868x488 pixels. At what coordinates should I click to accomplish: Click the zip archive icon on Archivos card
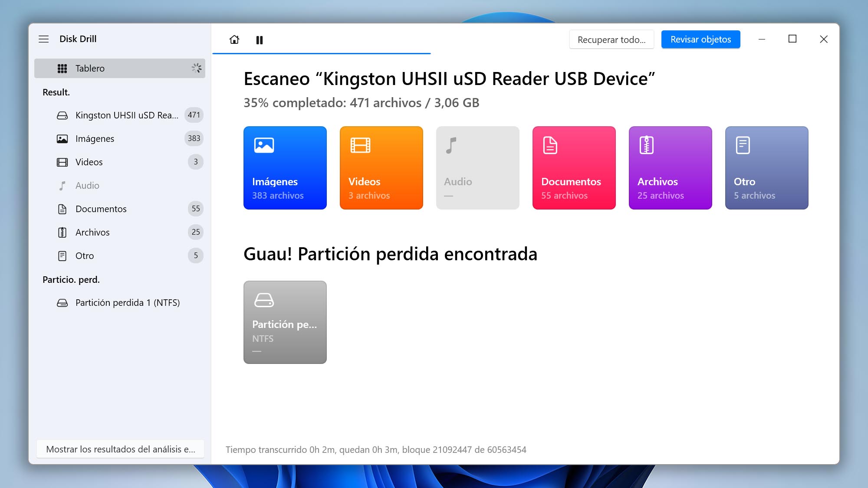pos(647,145)
